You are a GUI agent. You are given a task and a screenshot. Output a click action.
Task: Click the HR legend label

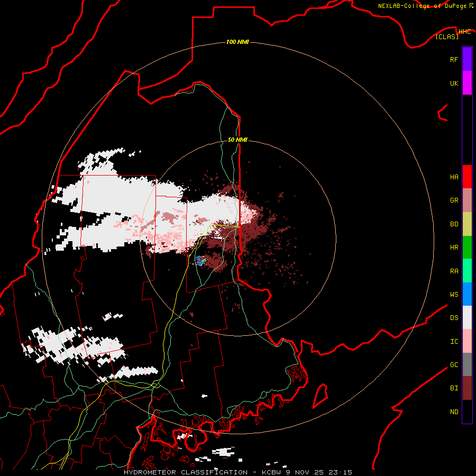[454, 248]
